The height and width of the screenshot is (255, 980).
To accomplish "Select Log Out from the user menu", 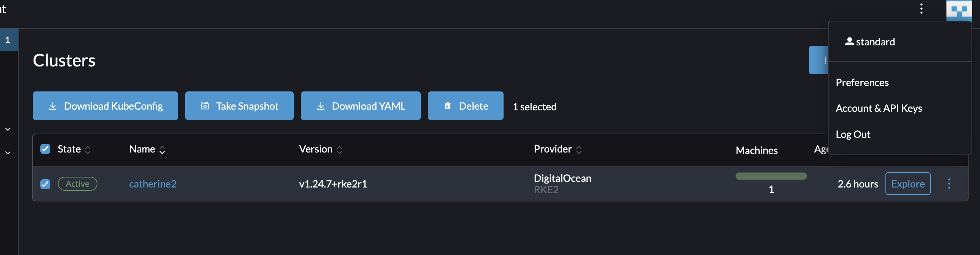I will click(853, 134).
